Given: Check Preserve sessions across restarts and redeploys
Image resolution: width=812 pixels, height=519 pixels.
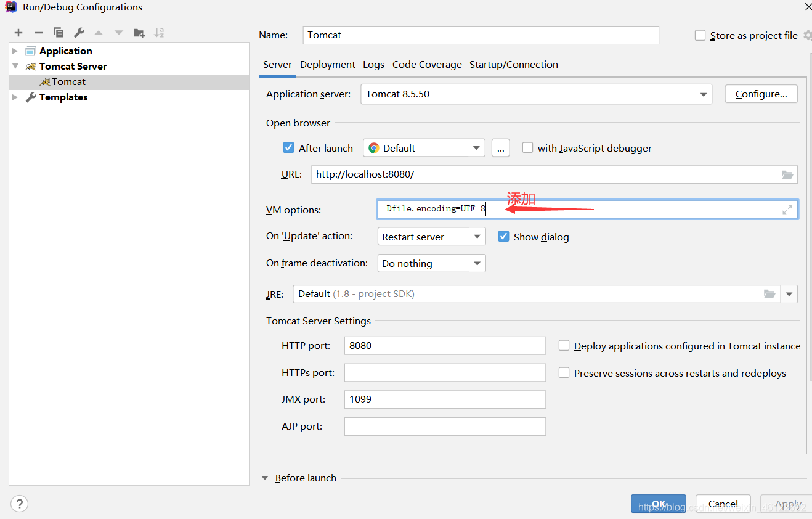Looking at the screenshot, I should click(x=564, y=373).
